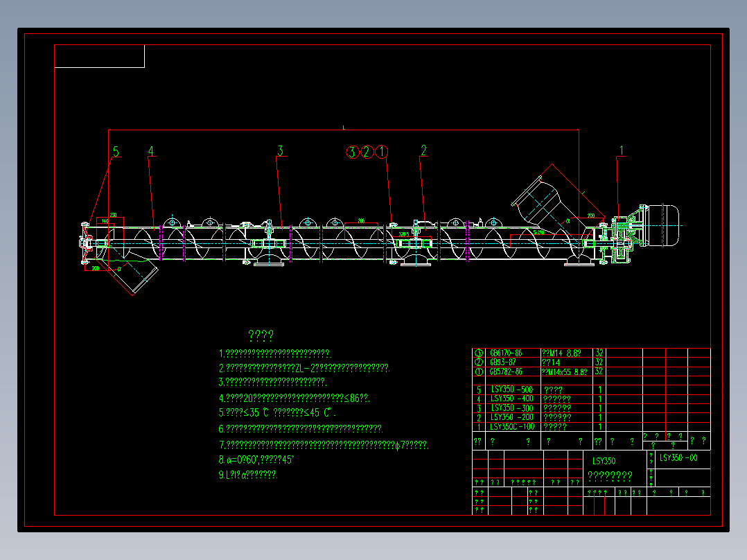Pick the LSY350C -100 part number
Viewport: 747px width, 560px height.
[512, 426]
